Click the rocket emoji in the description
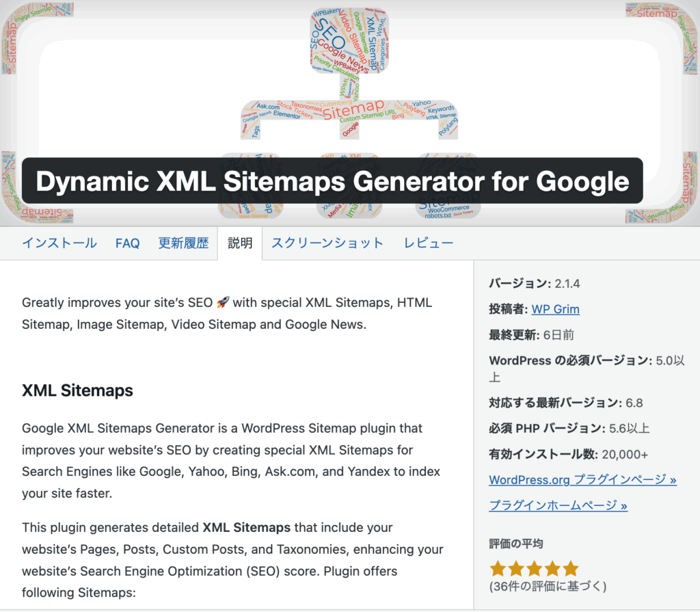The image size is (700, 612). pyautogui.click(x=223, y=302)
